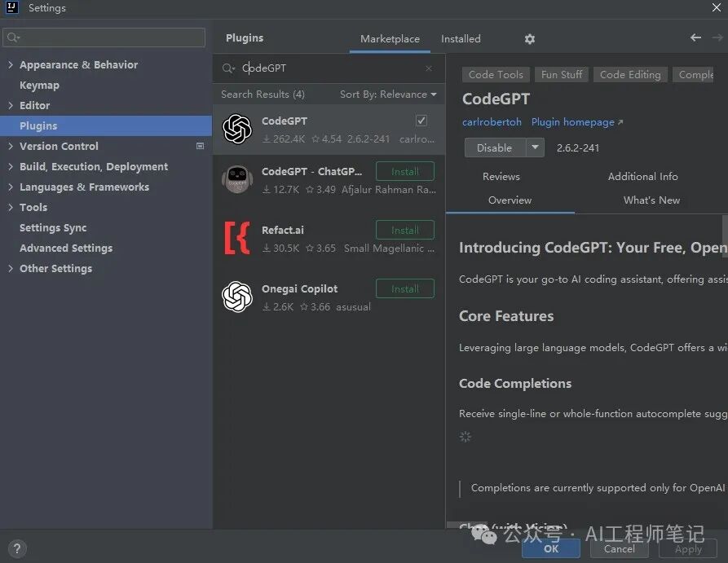Expand Build, Execution, Deployment node

pos(11,167)
